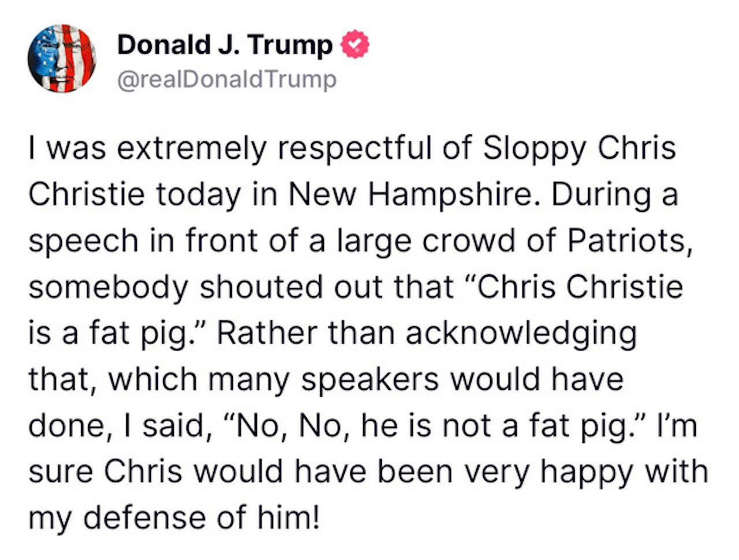Viewport: 739px width, 560px height.
Task: Click the words "somebody shouted out"
Action: [205, 287]
